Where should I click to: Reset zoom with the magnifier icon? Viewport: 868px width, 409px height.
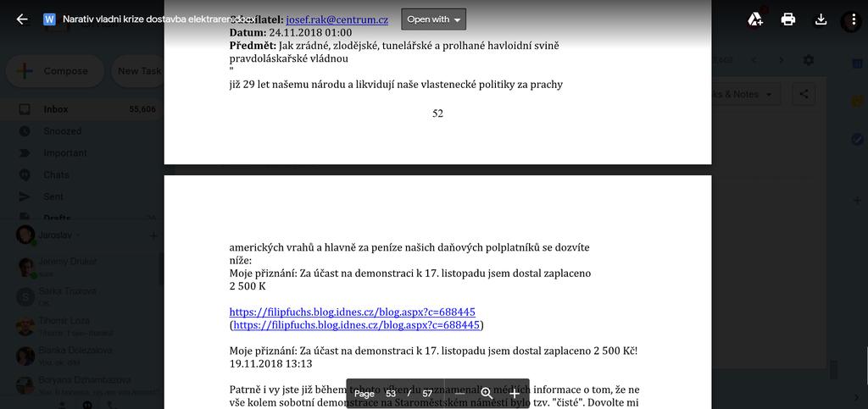[x=487, y=394]
